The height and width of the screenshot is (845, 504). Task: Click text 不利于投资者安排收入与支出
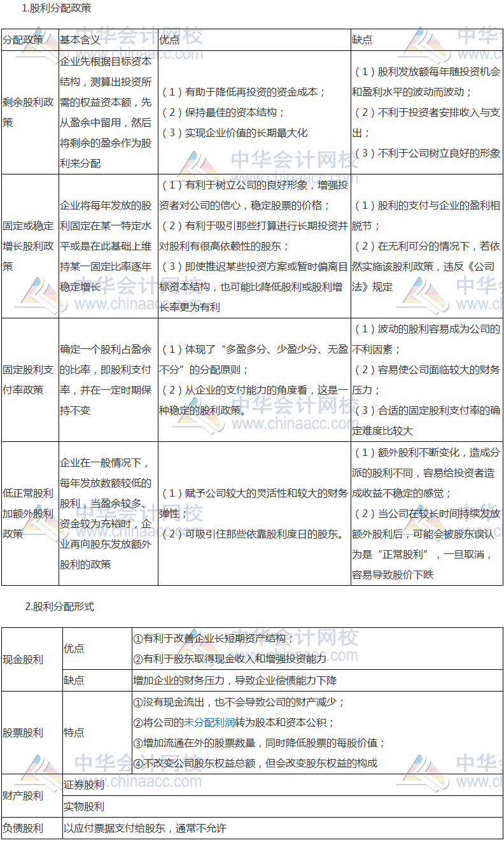point(426,122)
